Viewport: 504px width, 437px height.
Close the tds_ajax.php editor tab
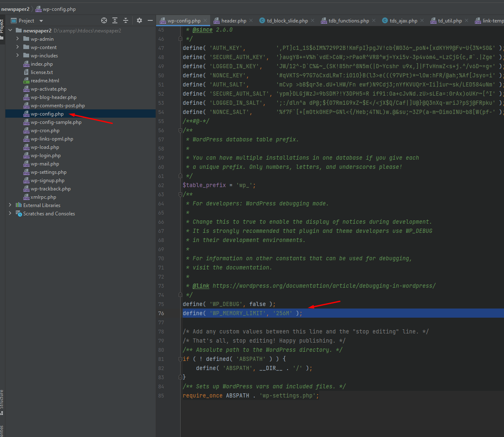pos(422,20)
